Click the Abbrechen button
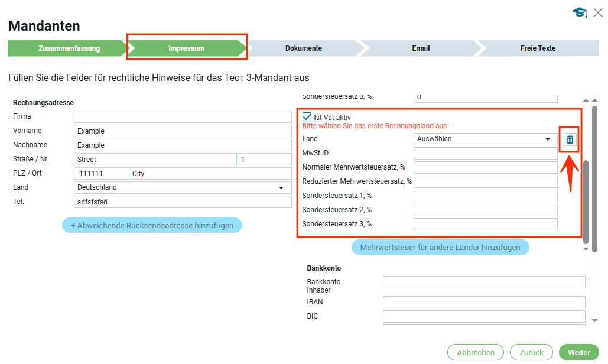Viewport: 608px width, 364px height. (x=476, y=352)
